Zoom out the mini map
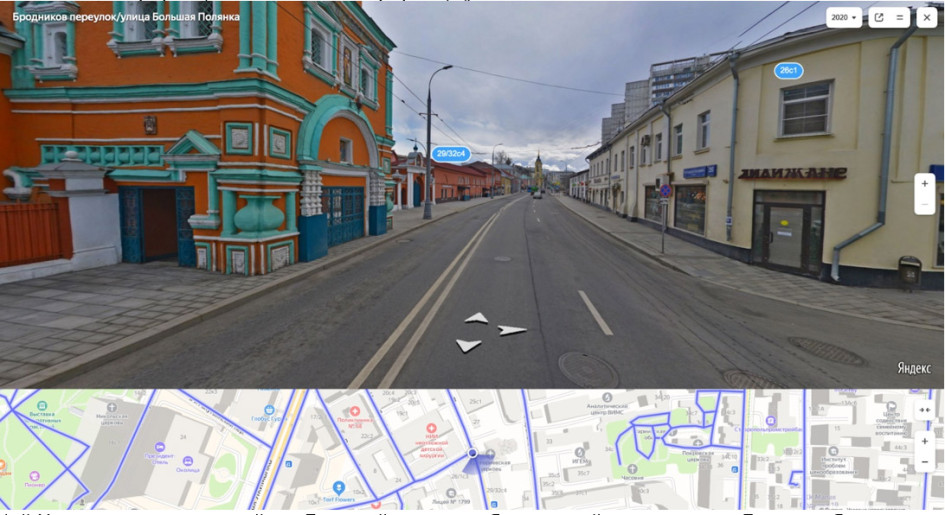The width and height of the screenshot is (945, 515). coord(925,462)
